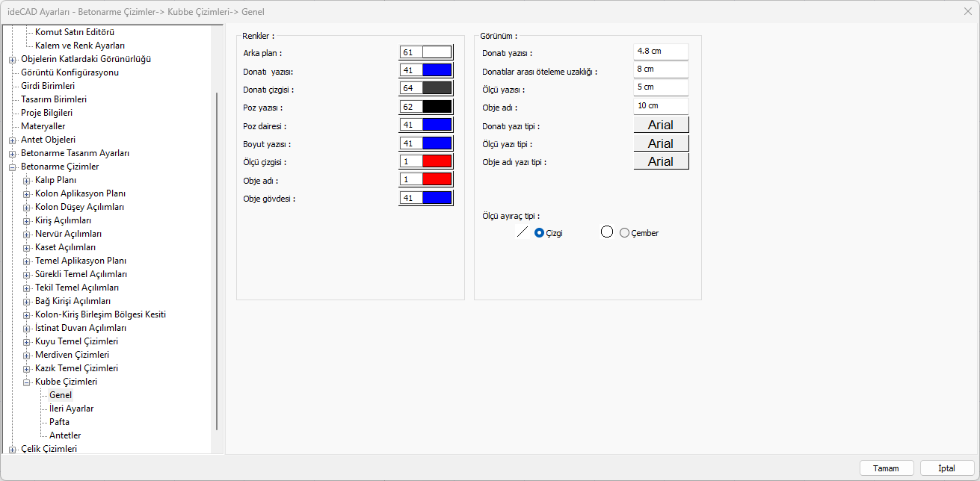The height and width of the screenshot is (481, 980).
Task: Expand the Kalıp Planı tree node
Action: pos(27,180)
